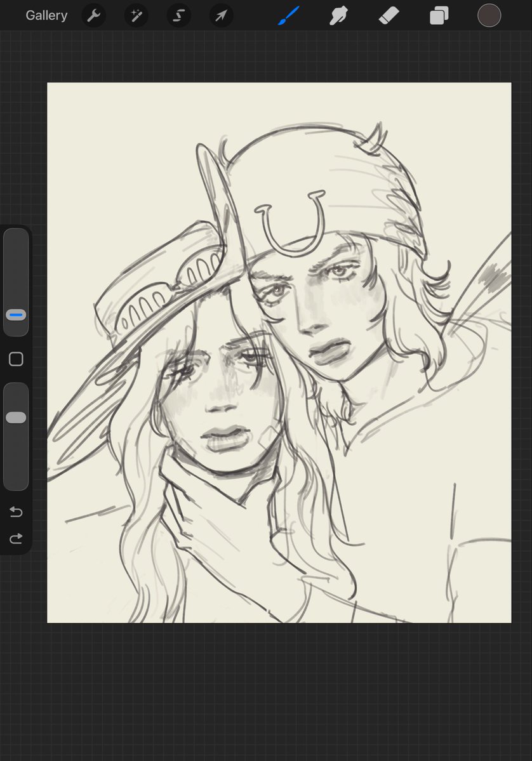Open the Adjustments magic wand menu
This screenshot has width=532, height=761.
(x=136, y=15)
